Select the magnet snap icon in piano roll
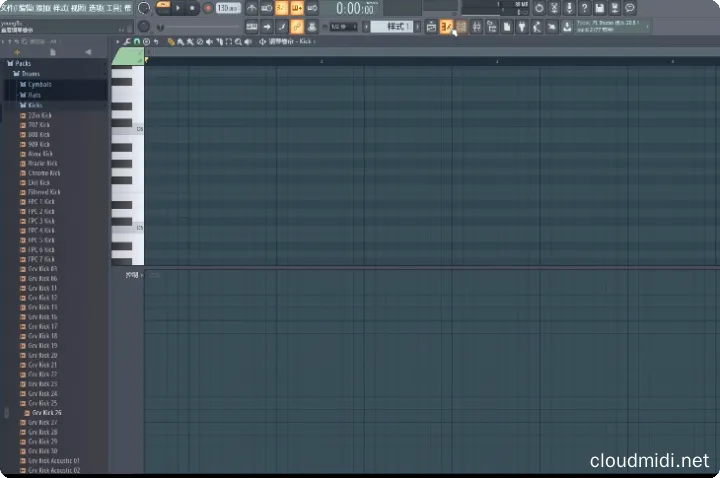This screenshot has width=720, height=478. (136, 42)
